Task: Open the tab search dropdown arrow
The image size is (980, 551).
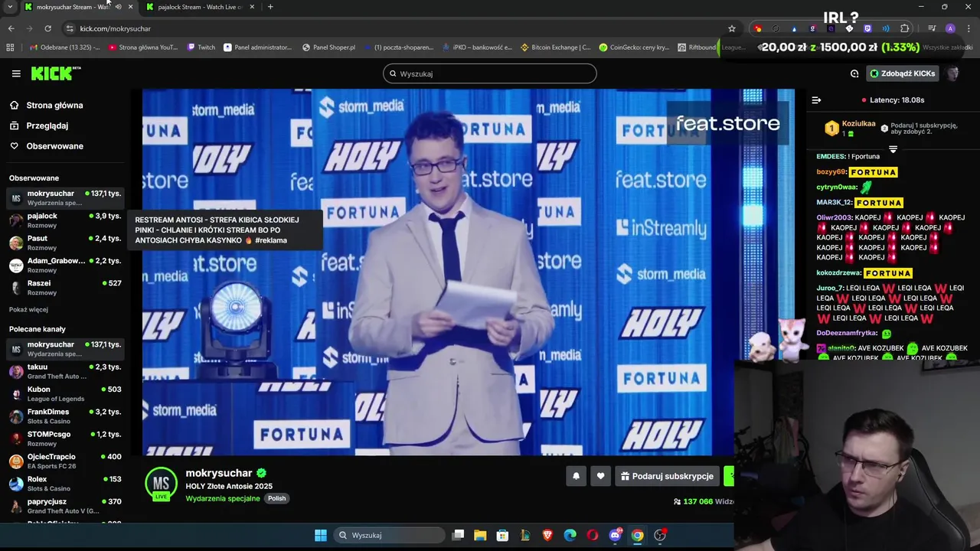Action: click(x=10, y=7)
